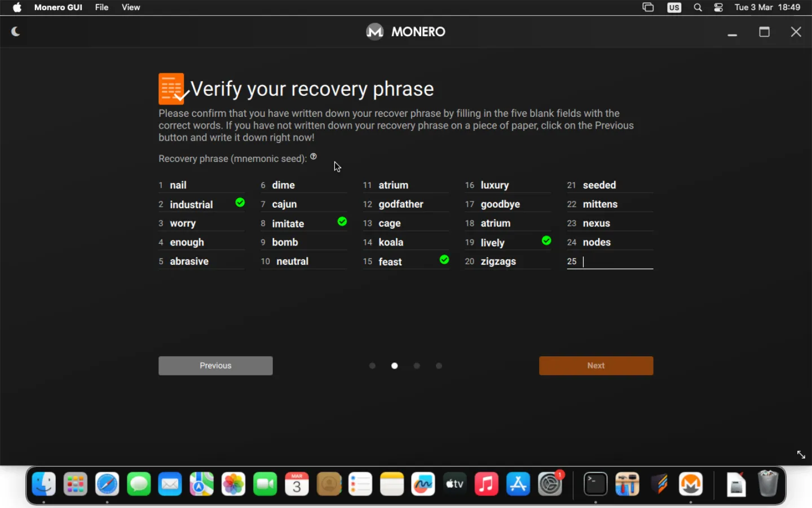Screen dimensions: 812x508
Task: Open Monero GUI icon in dock
Action: [691, 484]
